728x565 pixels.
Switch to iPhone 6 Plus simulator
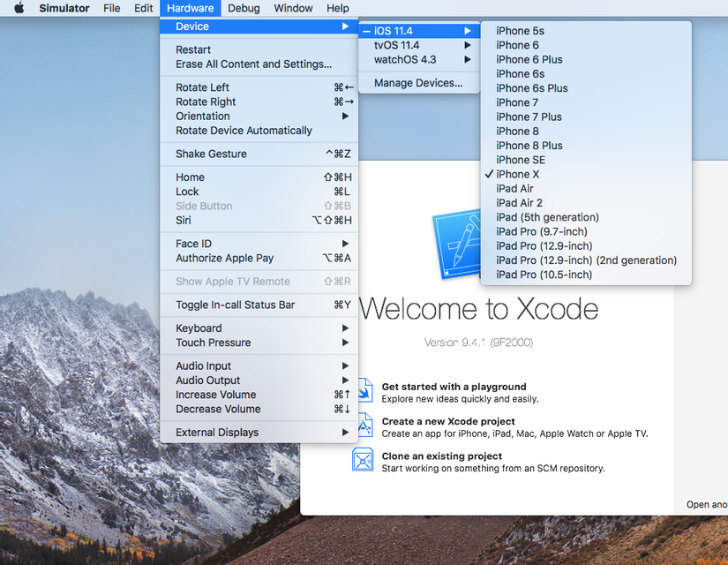[586, 60]
